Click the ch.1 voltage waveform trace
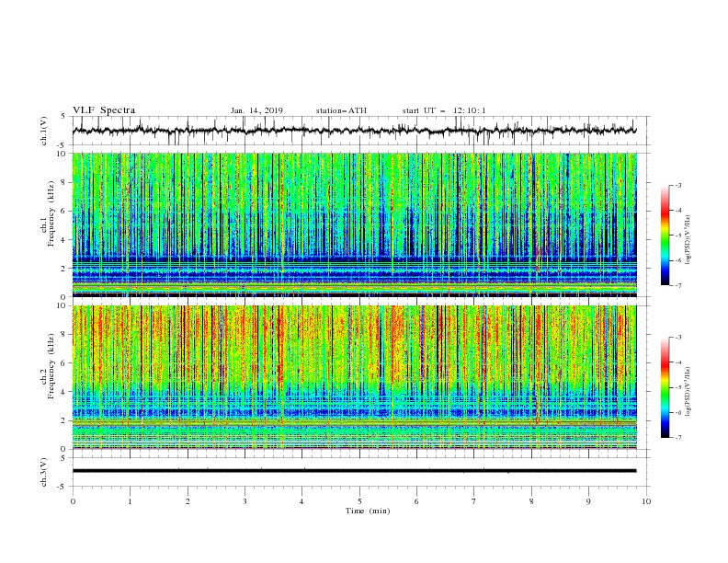 tap(355, 131)
